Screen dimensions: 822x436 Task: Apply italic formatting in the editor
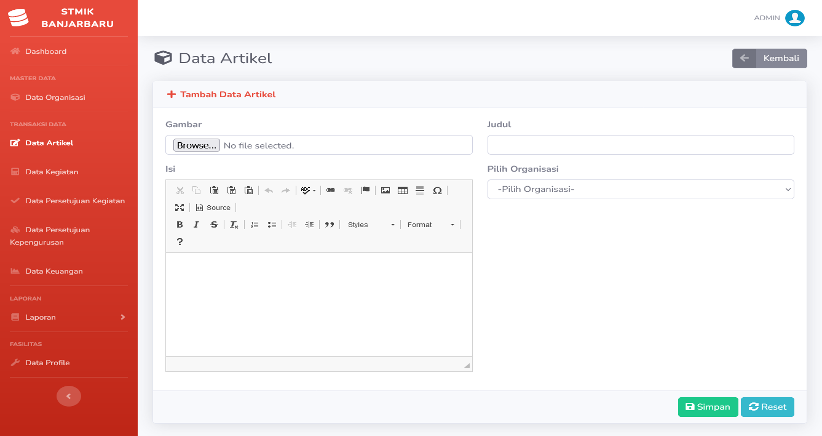pos(197,224)
